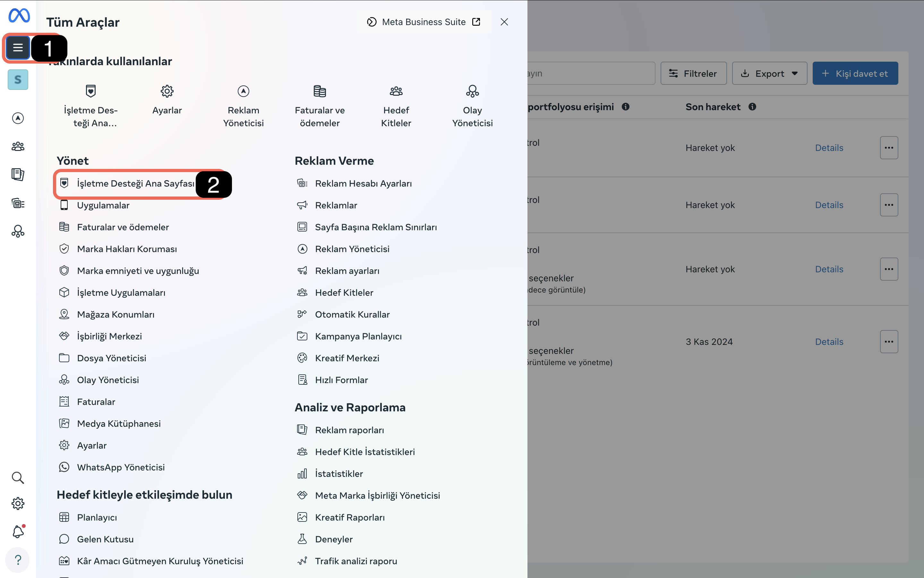Image resolution: width=924 pixels, height=578 pixels.
Task: Open notifications bell icon
Action: [x=18, y=532]
